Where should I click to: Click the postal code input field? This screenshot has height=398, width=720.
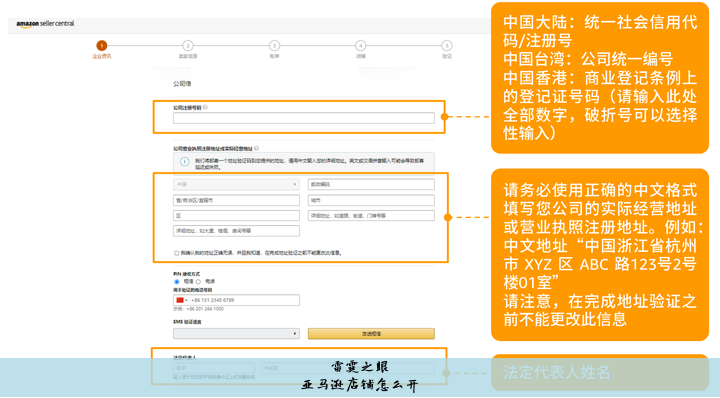[x=371, y=184]
